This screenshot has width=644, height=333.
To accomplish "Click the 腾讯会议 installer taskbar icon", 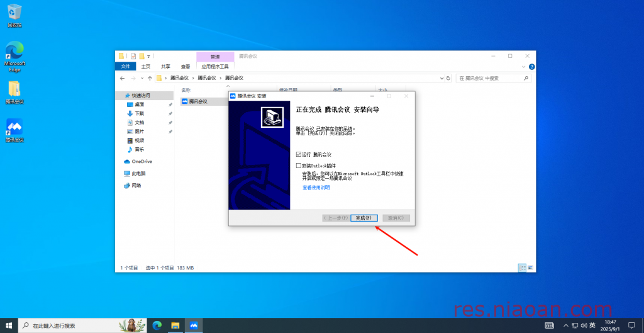I will pyautogui.click(x=194, y=325).
